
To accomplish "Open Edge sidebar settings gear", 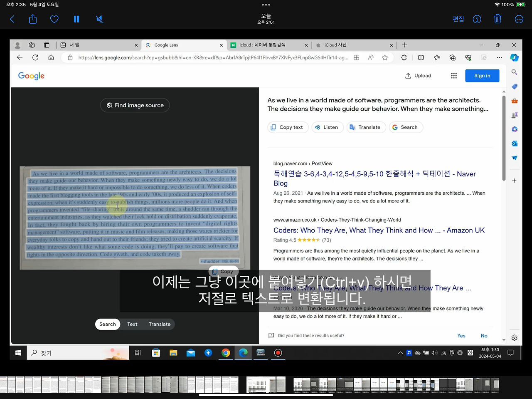I will [x=514, y=338].
